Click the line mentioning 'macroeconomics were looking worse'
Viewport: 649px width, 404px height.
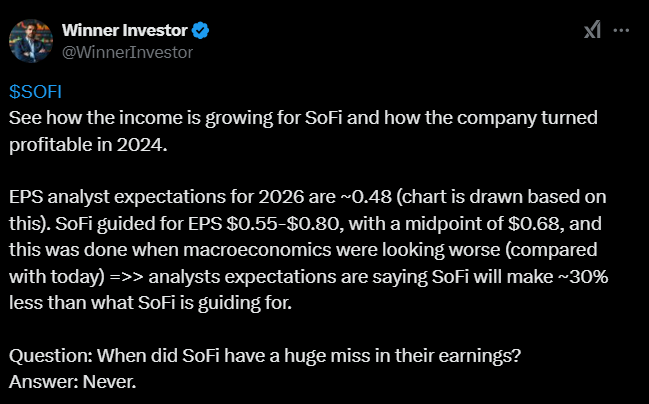pos(300,248)
